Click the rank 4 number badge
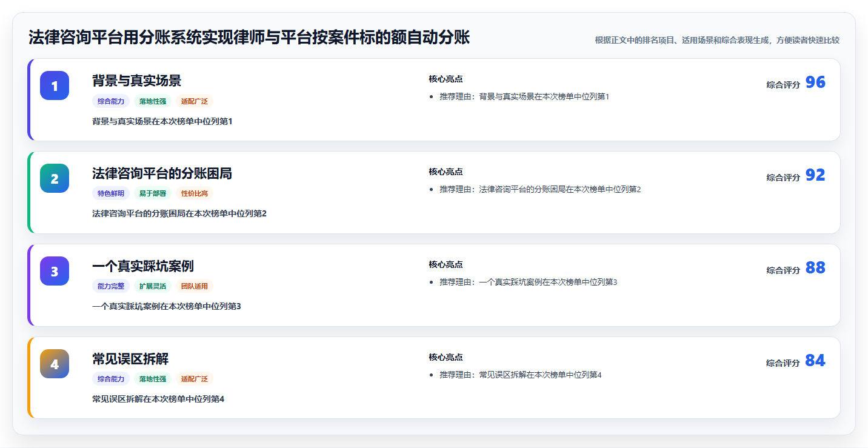 55,364
